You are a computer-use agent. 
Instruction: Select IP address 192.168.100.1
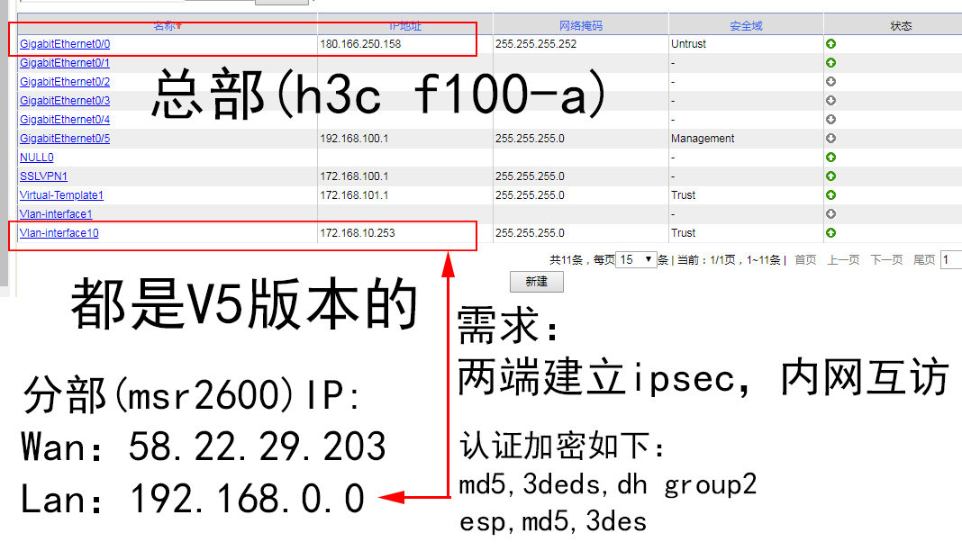pyautogui.click(x=354, y=139)
